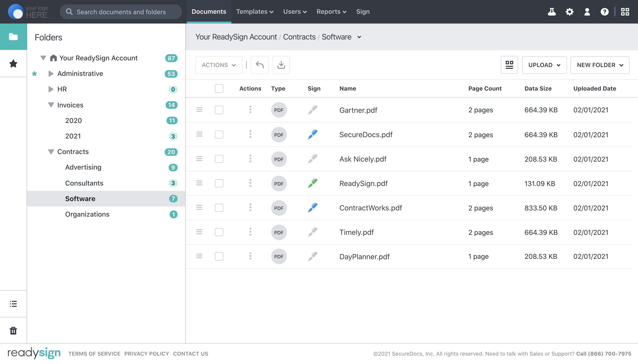Tick the select-all checkbox in table header
Image resolution: width=638 pixels, height=364 pixels.
click(219, 89)
